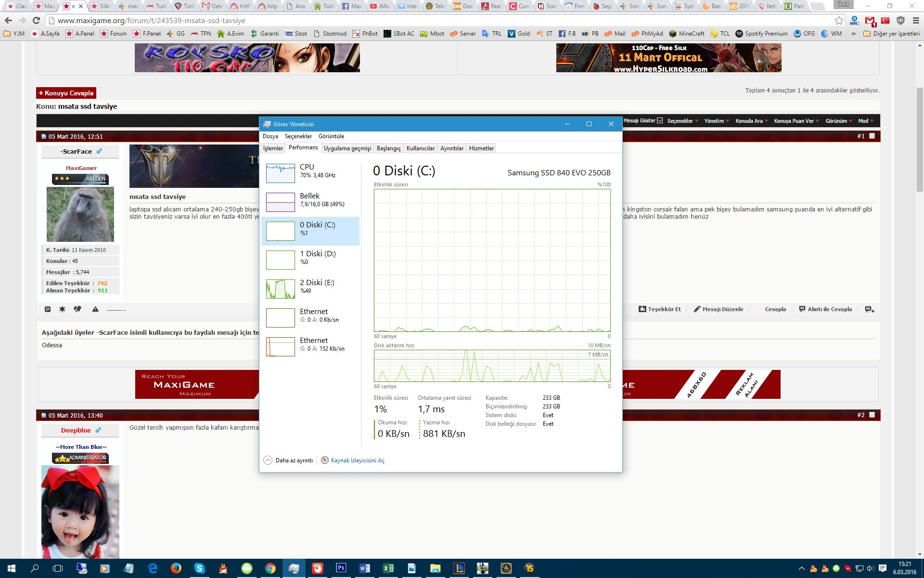Switch to the Ayrıntılar tab
Screen dimensions: 924x578
452,148
